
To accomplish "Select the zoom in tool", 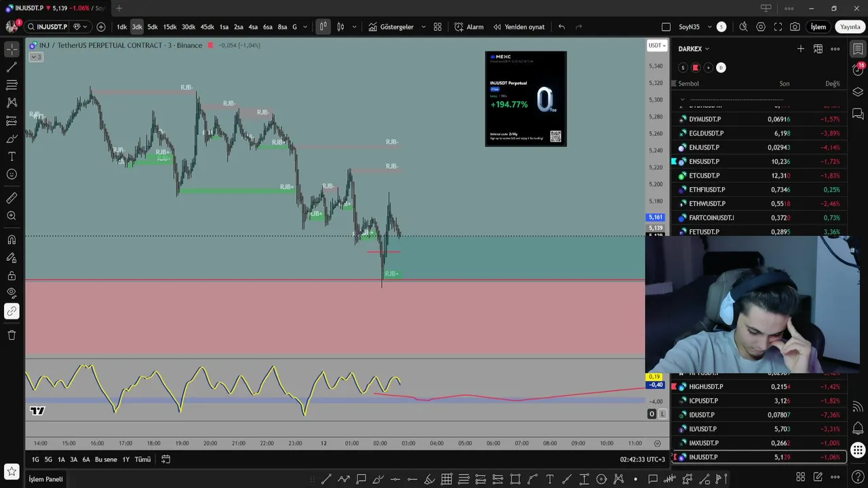I will click(x=12, y=216).
